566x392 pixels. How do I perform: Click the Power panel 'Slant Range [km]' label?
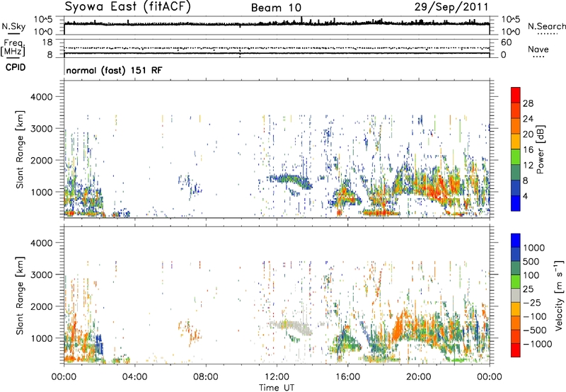coord(20,149)
